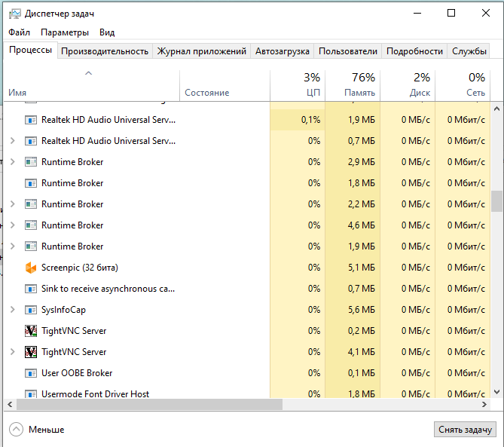Click the vertical scrollbar thumb

(x=496, y=202)
